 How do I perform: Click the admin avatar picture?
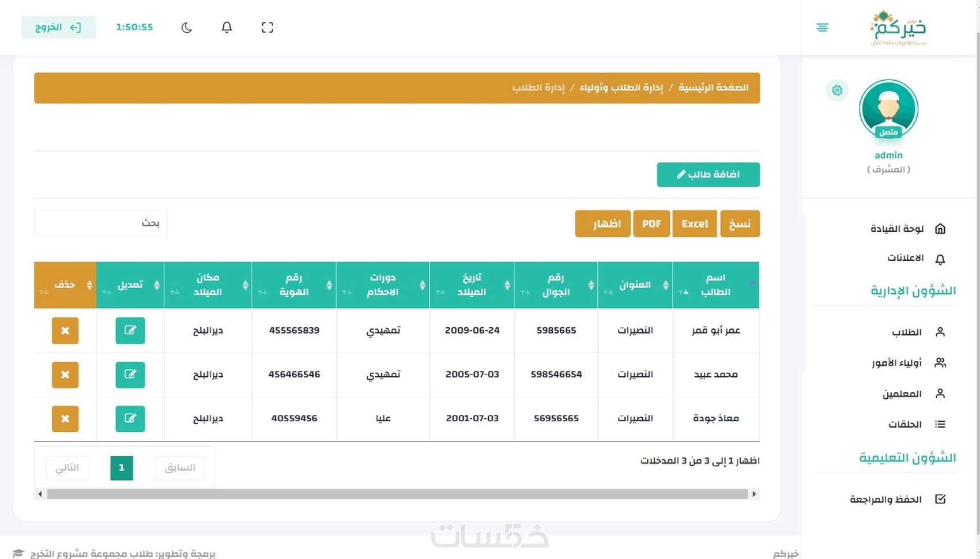888,109
